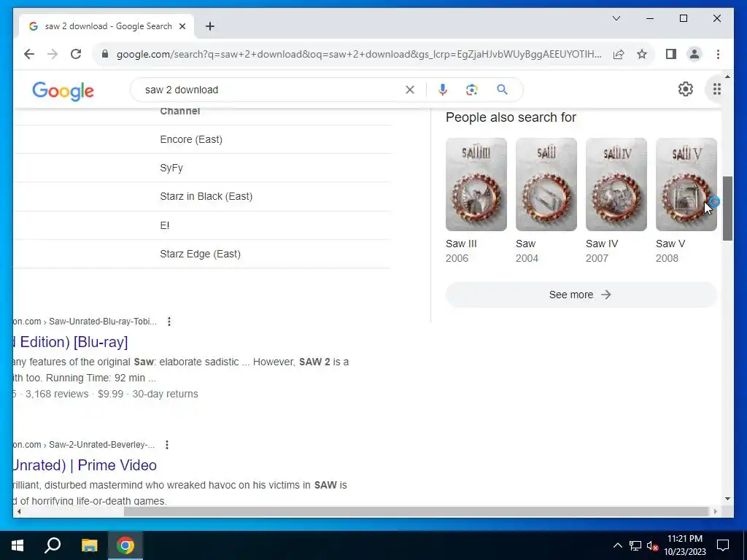Click the scroll right arrow
Screen dimensions: 747x560
pyautogui.click(x=715, y=511)
